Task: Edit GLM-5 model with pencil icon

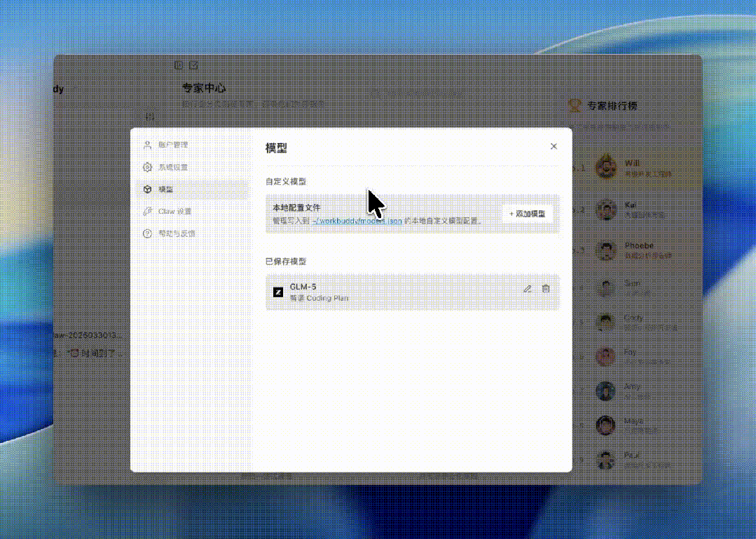Action: [x=528, y=289]
